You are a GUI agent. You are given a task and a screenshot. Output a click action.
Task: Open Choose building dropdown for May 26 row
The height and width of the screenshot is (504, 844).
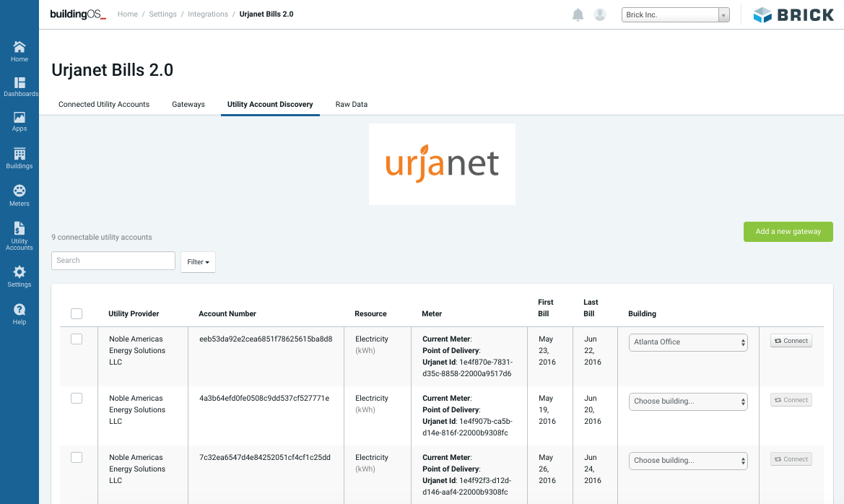click(x=688, y=461)
